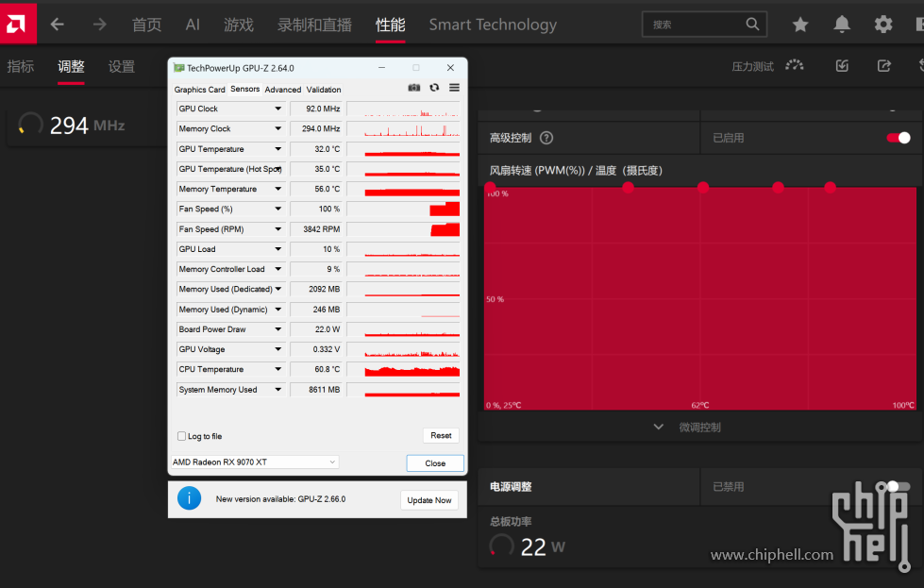The width and height of the screenshot is (924, 588).
Task: Open the GPU Clock sensor dropdown
Action: (x=278, y=109)
